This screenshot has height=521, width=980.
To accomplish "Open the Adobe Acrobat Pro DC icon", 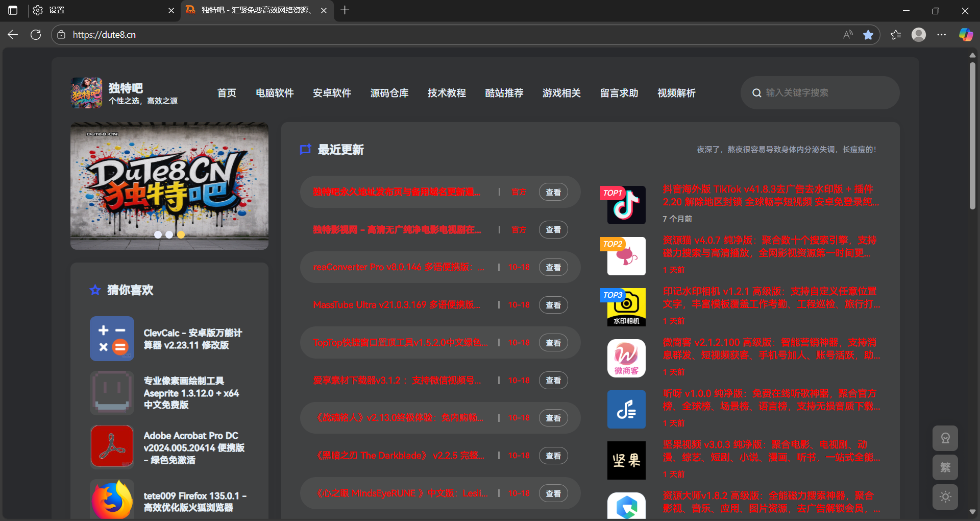I will pyautogui.click(x=112, y=447).
